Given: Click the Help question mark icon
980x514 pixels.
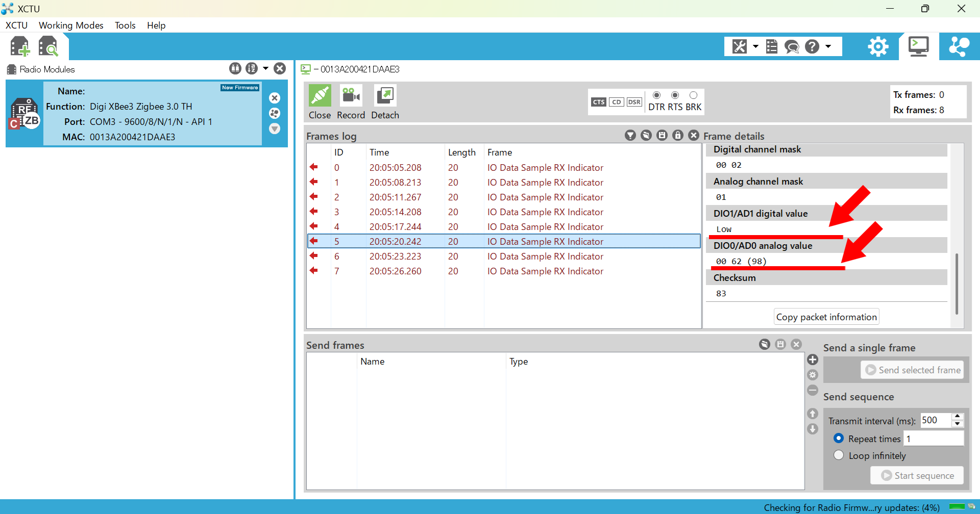Looking at the screenshot, I should point(812,46).
